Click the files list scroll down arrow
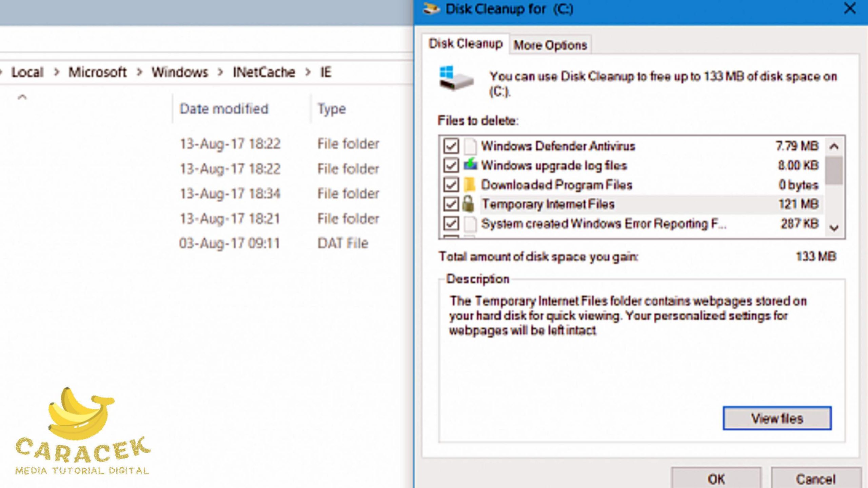 pyautogui.click(x=834, y=227)
